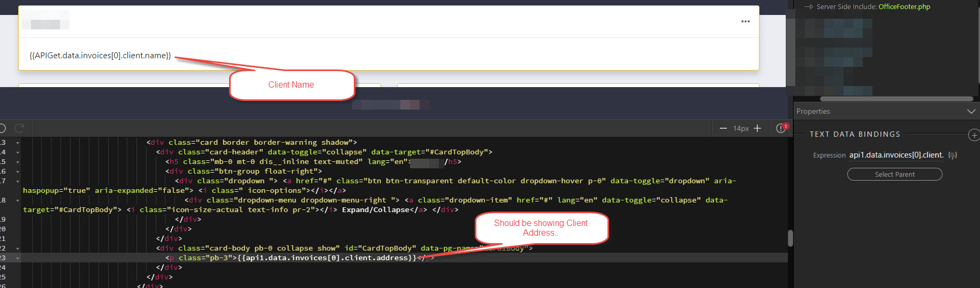
Task: Click the APIGet client.name binding text in preview
Action: click(x=101, y=56)
